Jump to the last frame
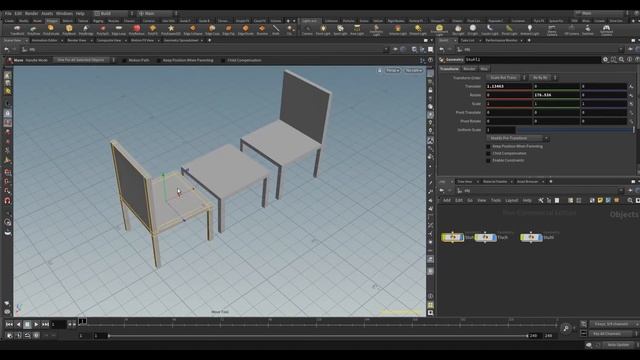The width and height of the screenshot is (640, 360). (x=45, y=324)
